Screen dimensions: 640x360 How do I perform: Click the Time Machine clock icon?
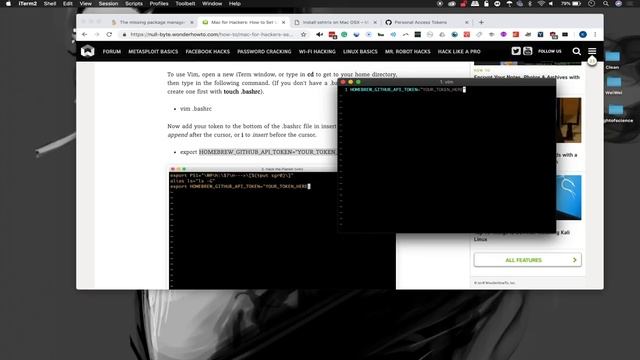[591, 4]
